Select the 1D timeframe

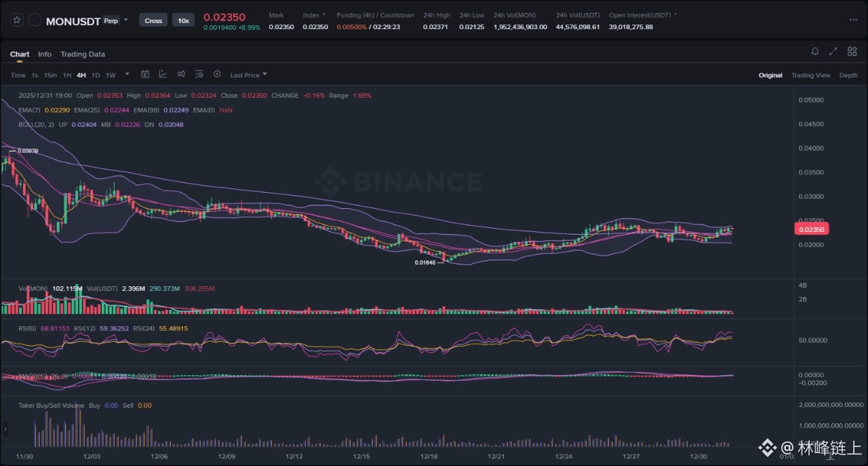point(96,75)
